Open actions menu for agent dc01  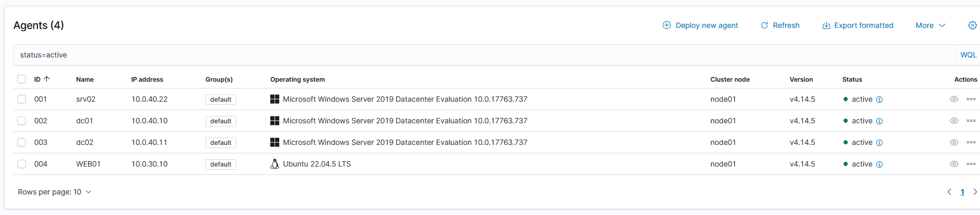pyautogui.click(x=971, y=121)
